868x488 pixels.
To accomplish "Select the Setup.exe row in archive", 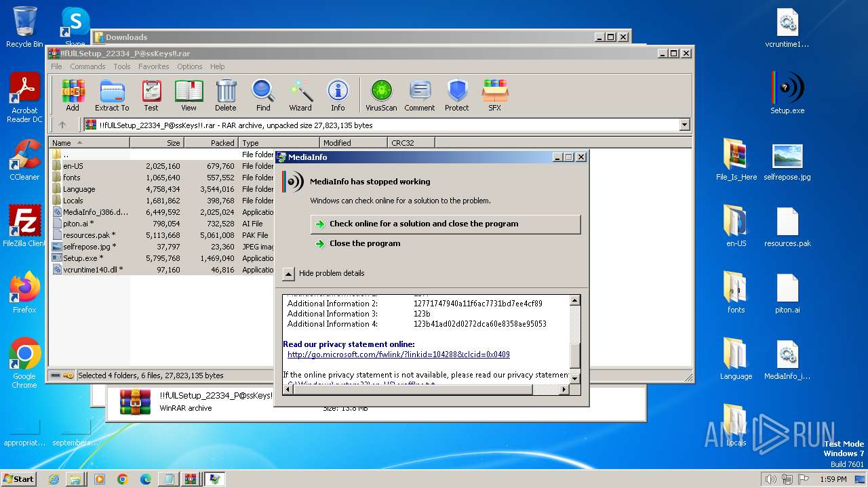I will pos(161,258).
